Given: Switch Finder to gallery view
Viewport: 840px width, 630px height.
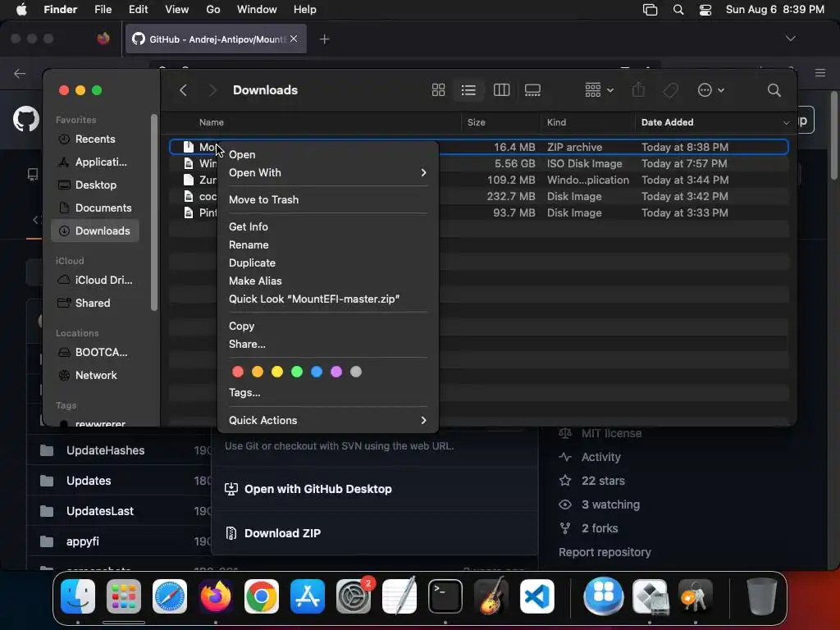Looking at the screenshot, I should [532, 90].
